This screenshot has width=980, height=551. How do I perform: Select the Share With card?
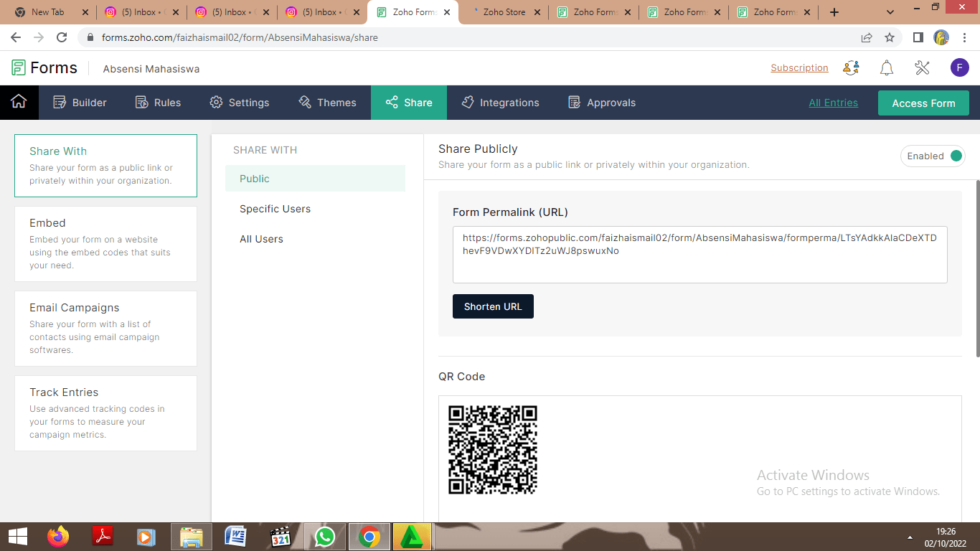coord(105,166)
